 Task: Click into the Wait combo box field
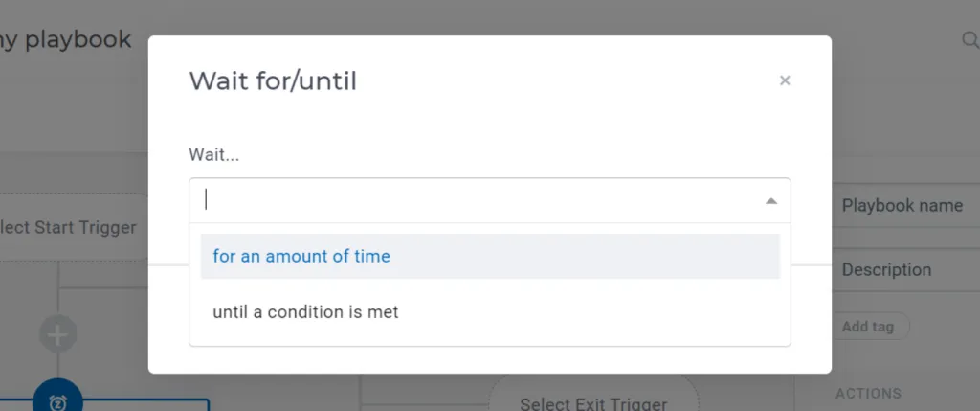(x=490, y=200)
